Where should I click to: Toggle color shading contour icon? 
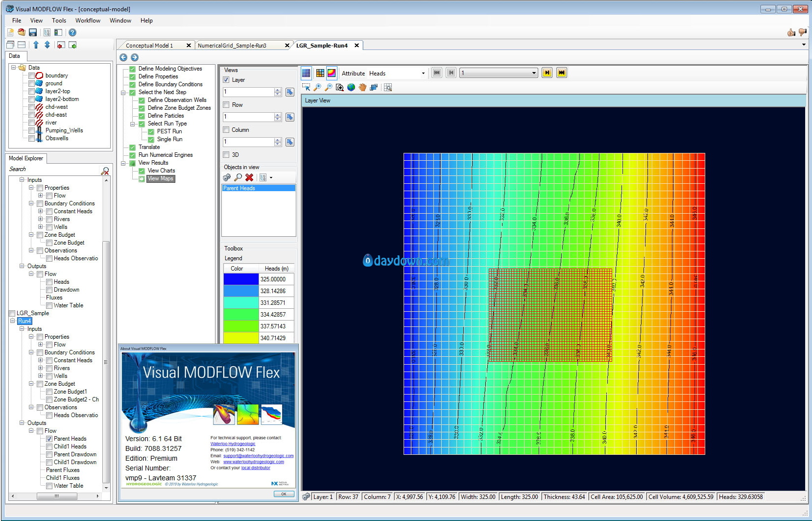pos(332,73)
